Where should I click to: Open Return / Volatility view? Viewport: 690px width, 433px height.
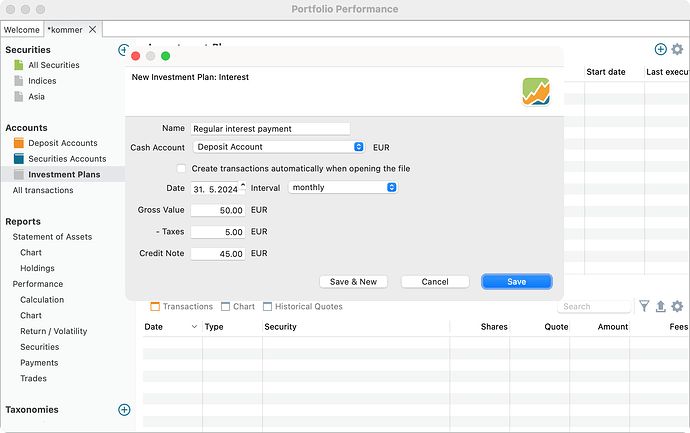54,331
